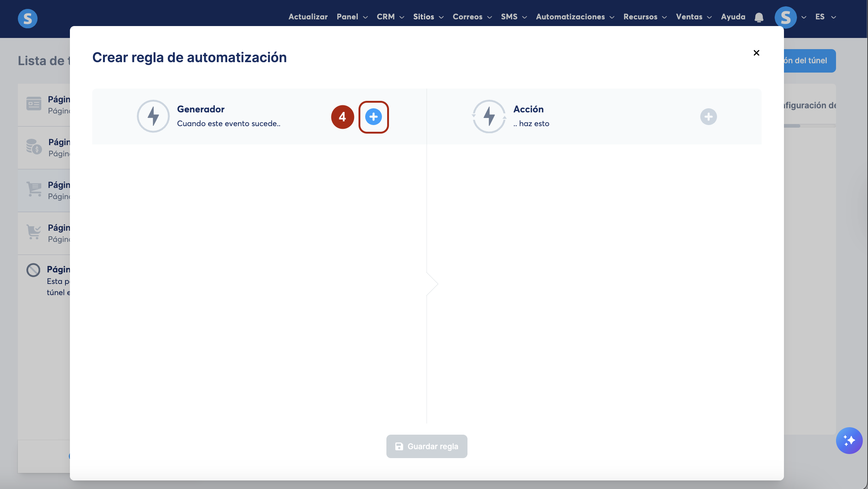This screenshot has width=868, height=489.
Task: Click Actualizar in the top navigation
Action: click(308, 17)
